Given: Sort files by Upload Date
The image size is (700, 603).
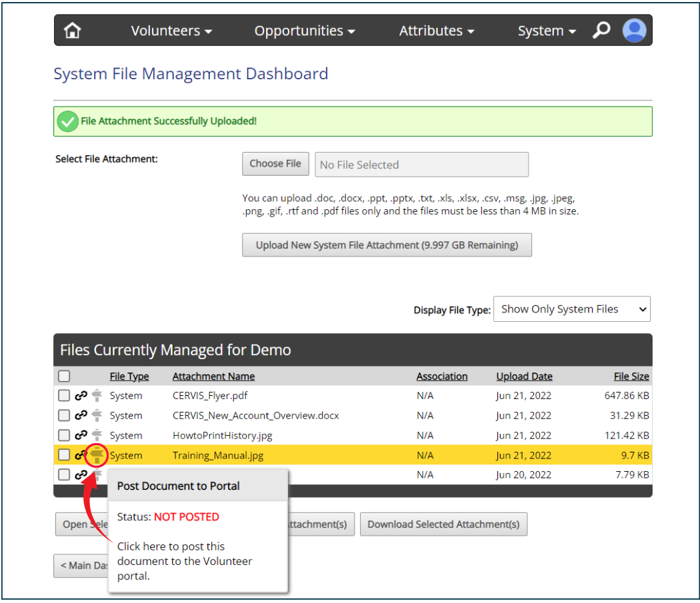Looking at the screenshot, I should (x=524, y=376).
